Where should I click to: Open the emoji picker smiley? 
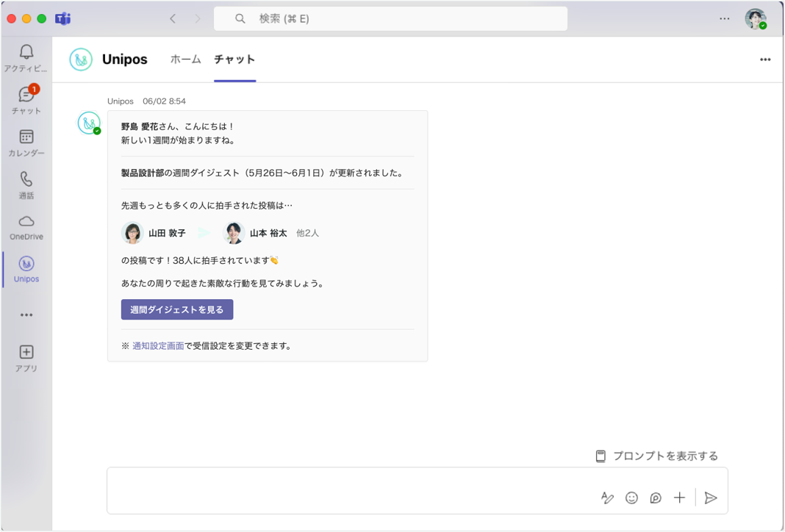point(632,497)
